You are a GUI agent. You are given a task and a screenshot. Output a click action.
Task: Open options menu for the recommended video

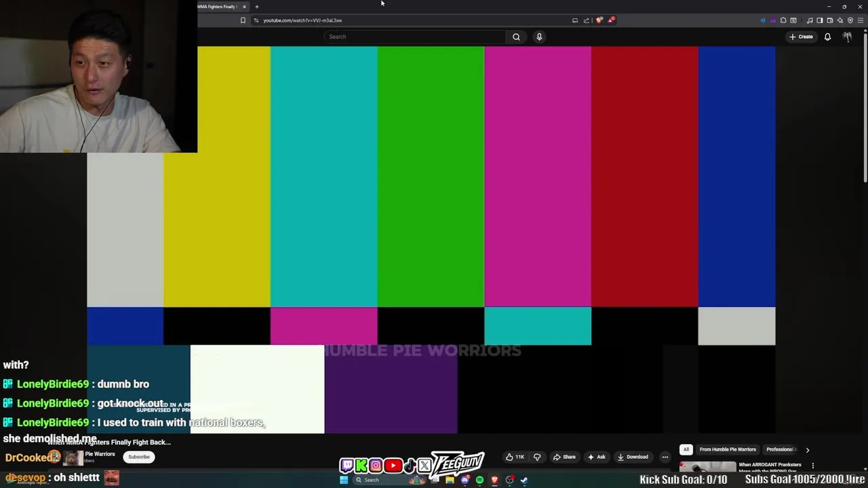(x=812, y=466)
